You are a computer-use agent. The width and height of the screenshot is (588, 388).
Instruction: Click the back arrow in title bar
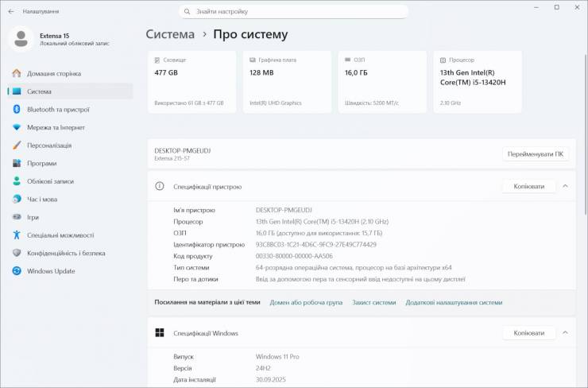click(11, 12)
